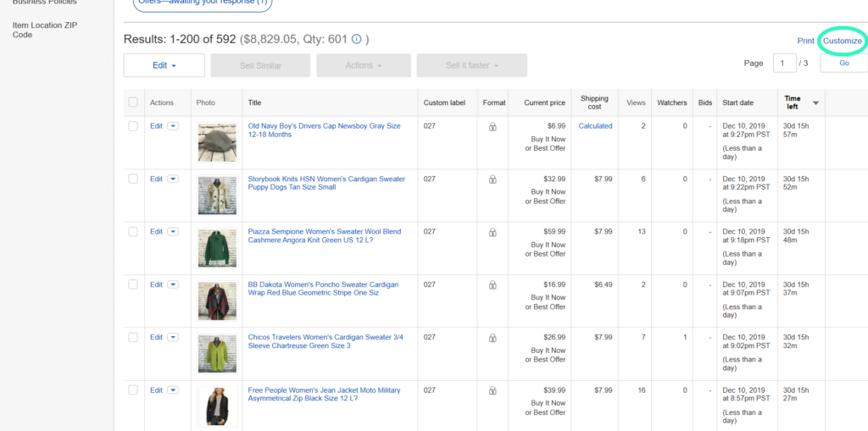Select checkbox for Storybook Knits cardigan listing
Image resolution: width=868 pixels, height=431 pixels.
tap(133, 179)
